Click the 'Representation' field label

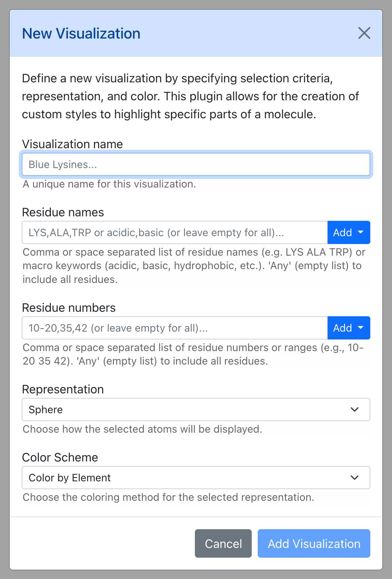[x=63, y=389]
